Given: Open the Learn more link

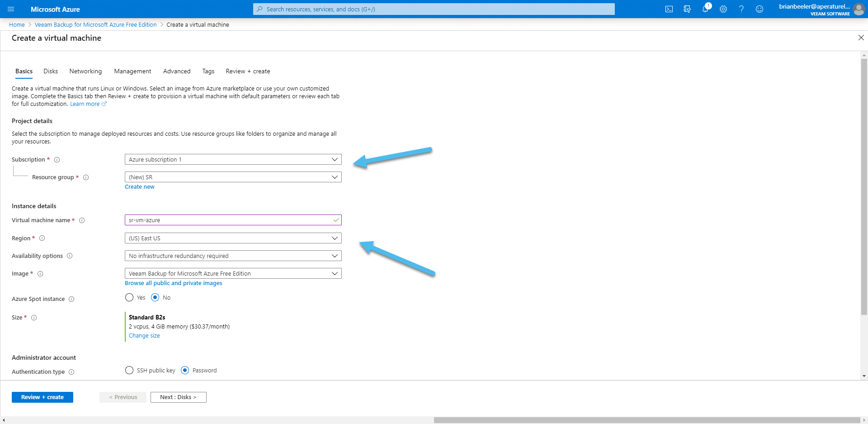Looking at the screenshot, I should point(88,104).
